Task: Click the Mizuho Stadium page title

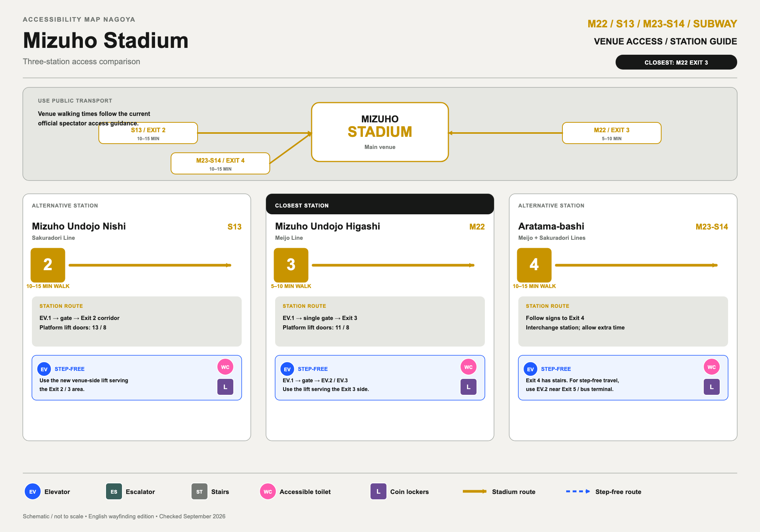Action: [106, 40]
